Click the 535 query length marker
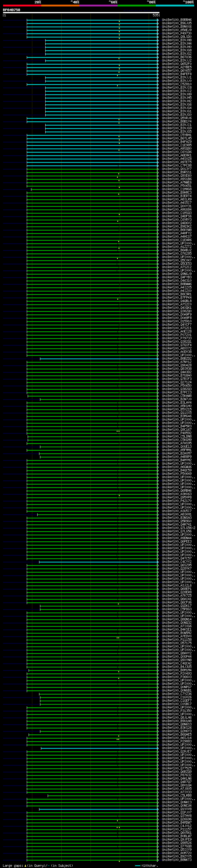The image size is (197, 868). point(155,15)
